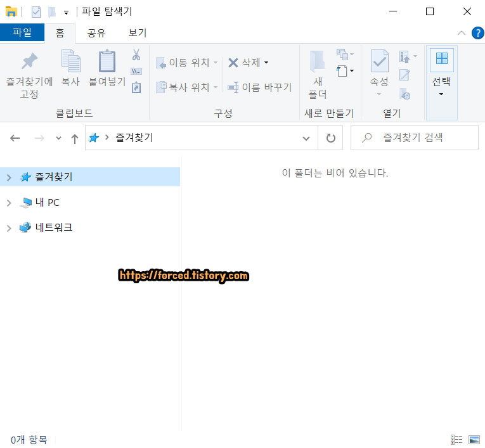Click the Edit icon in Open group
485x448 pixels.
[404, 75]
